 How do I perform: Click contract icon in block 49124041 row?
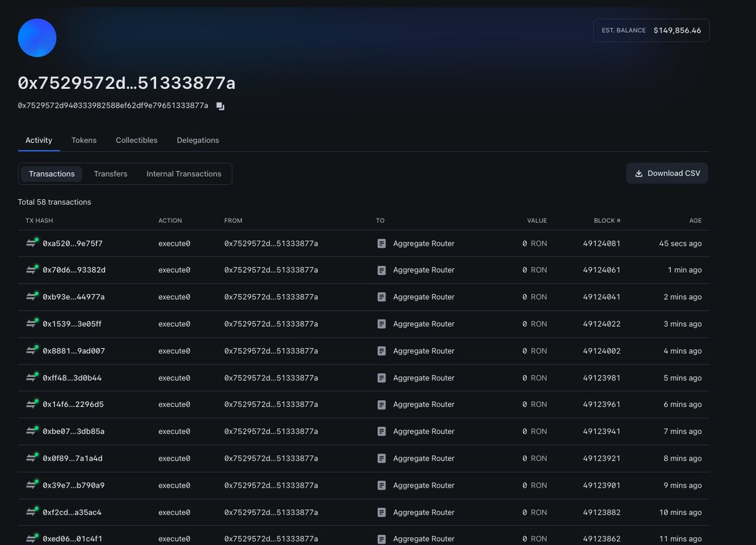coord(381,297)
